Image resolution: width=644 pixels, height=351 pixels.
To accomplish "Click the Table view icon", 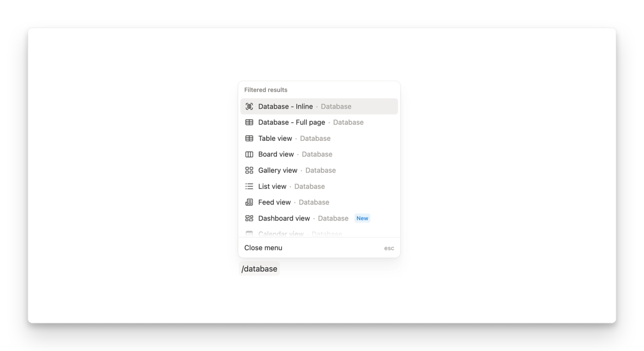I will click(x=249, y=138).
